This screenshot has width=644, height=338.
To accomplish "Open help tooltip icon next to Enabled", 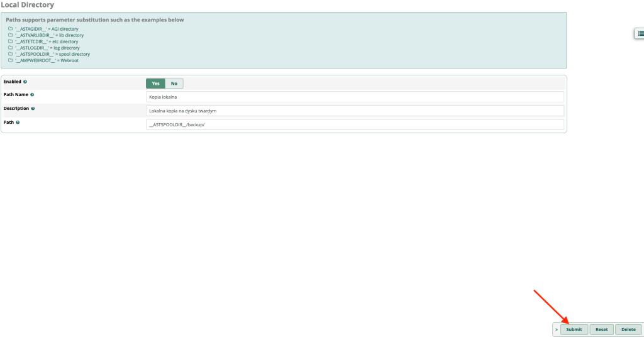I will [x=25, y=82].
